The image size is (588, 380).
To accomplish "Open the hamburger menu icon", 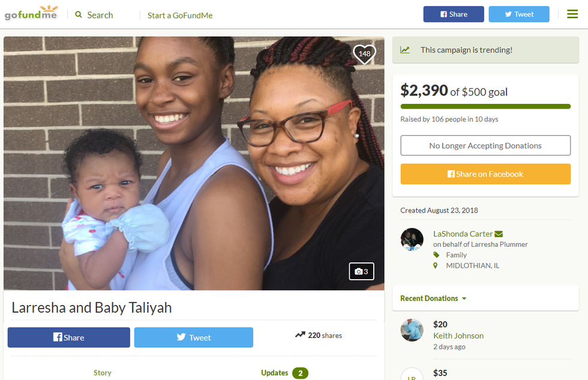I will point(572,14).
